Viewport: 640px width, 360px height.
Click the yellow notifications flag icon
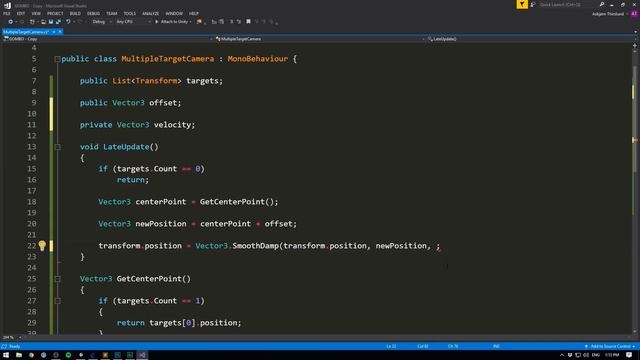(x=522, y=4)
